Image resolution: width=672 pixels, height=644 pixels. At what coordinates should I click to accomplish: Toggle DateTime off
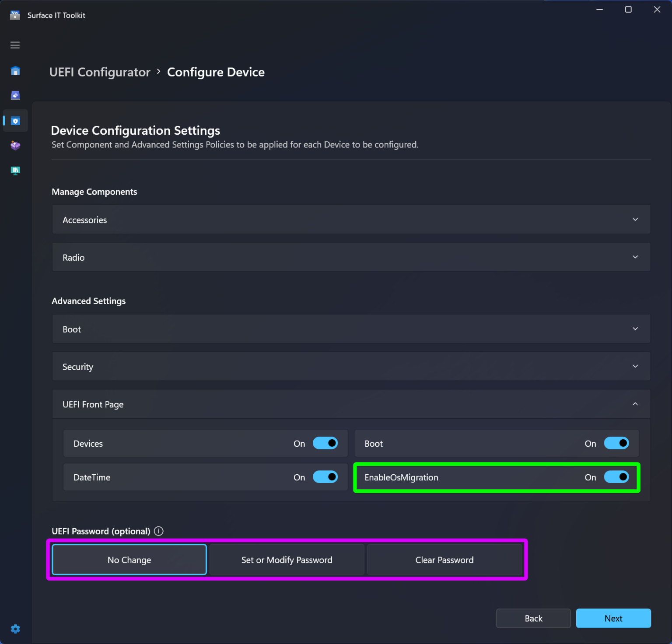point(325,477)
